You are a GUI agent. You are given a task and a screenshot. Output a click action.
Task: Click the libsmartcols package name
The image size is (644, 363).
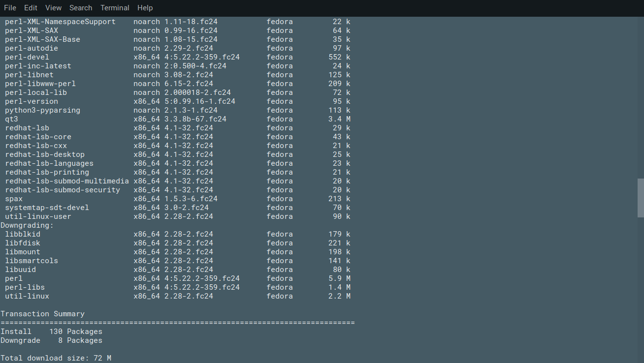click(x=32, y=261)
